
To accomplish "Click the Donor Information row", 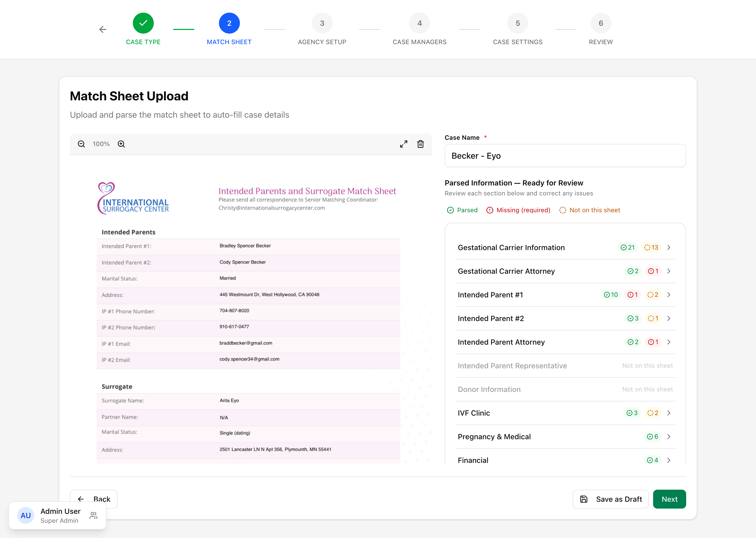I will coord(565,389).
